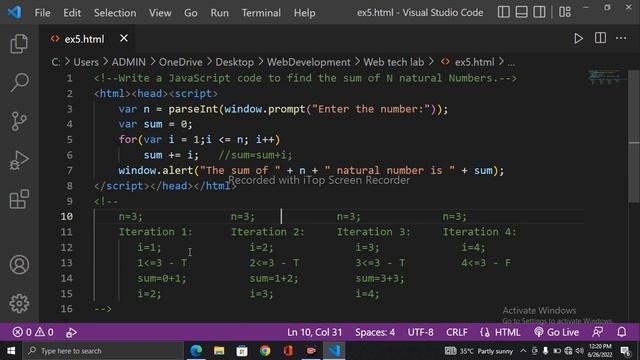Toggle the bottom Panel layout icon
This screenshot has height=360, width=640.
[521, 12]
